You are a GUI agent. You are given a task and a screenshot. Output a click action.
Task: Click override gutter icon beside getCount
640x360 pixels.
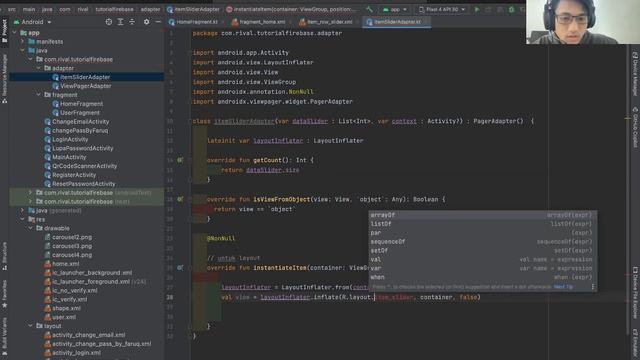180,160
